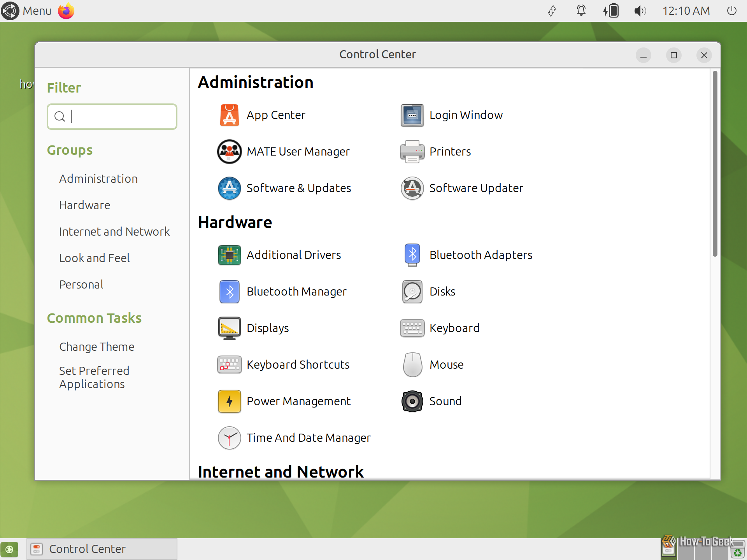747x560 pixels.
Task: Open Set Preferred Applications task
Action: (x=94, y=378)
